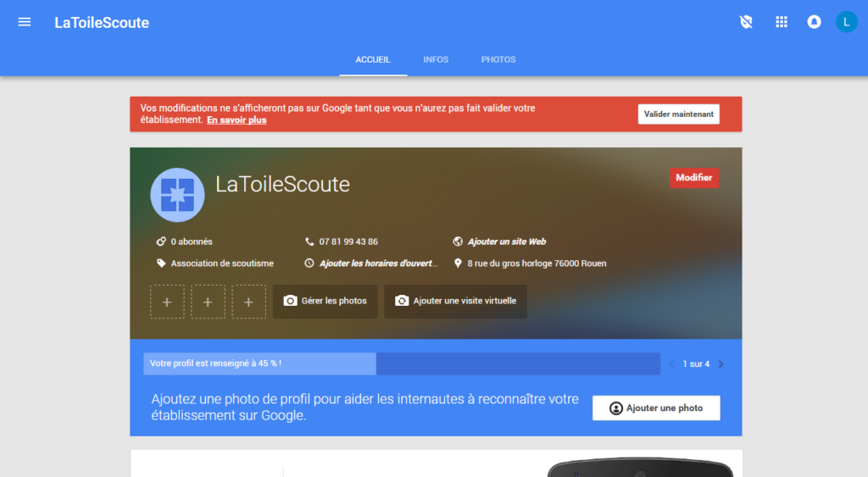Click the tag icon beside Association de scoutisme
This screenshot has width=868, height=477.
click(161, 263)
